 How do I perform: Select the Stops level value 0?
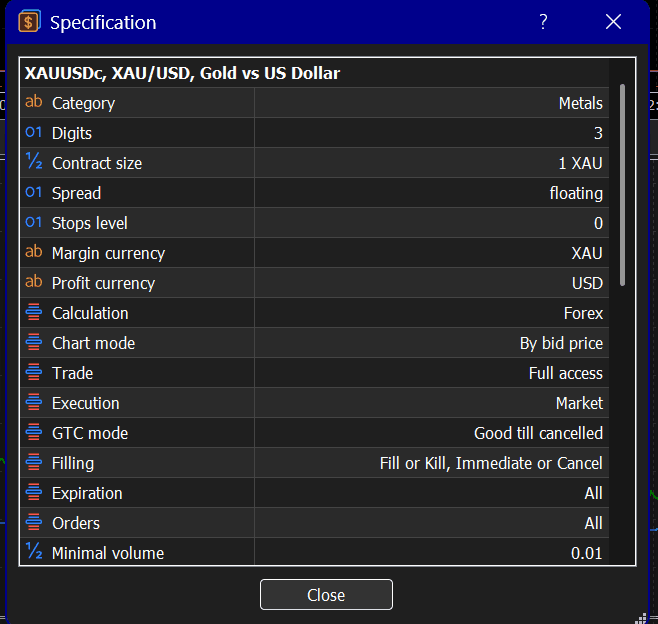click(598, 223)
